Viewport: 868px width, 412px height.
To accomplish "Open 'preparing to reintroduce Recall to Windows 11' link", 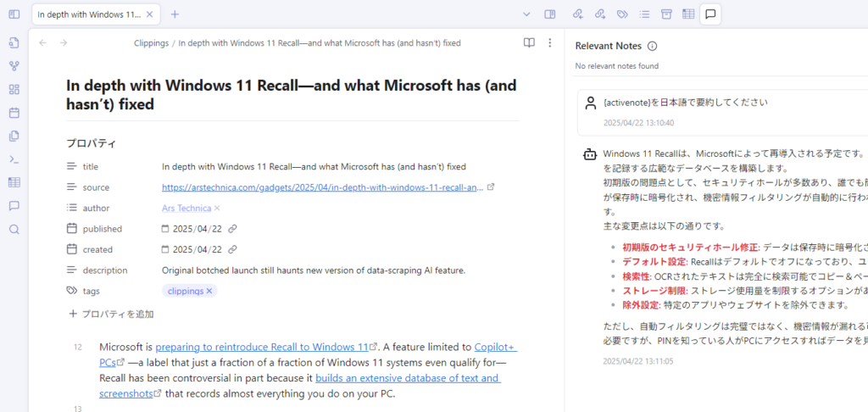I will tap(262, 348).
